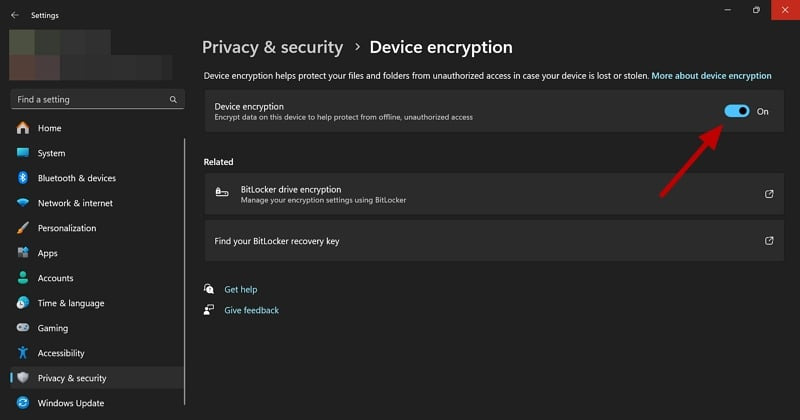Viewport: 800px width, 420px height.
Task: Open the Network & internet Wi-Fi icon
Action: [23, 203]
